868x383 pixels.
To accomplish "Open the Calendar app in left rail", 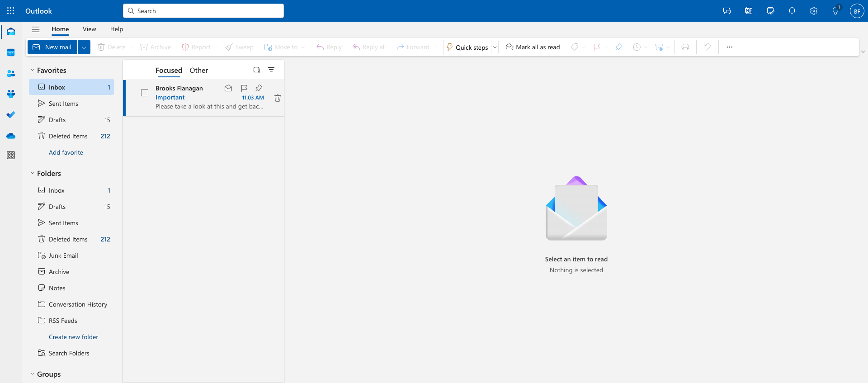I will tap(11, 53).
